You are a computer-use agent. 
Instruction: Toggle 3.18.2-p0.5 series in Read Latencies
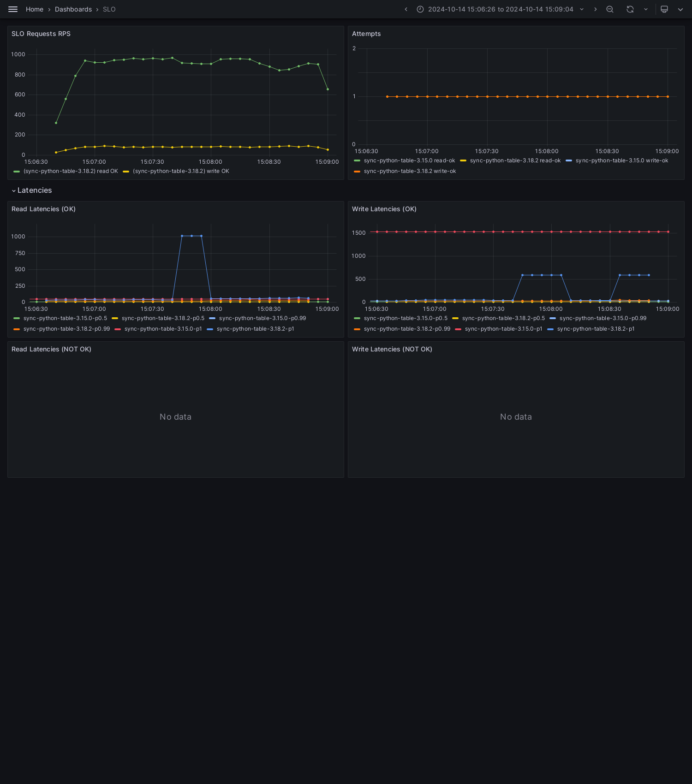point(163,318)
